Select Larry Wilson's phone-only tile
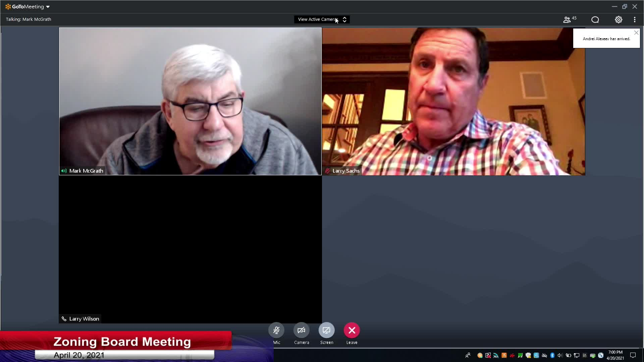 [190, 249]
